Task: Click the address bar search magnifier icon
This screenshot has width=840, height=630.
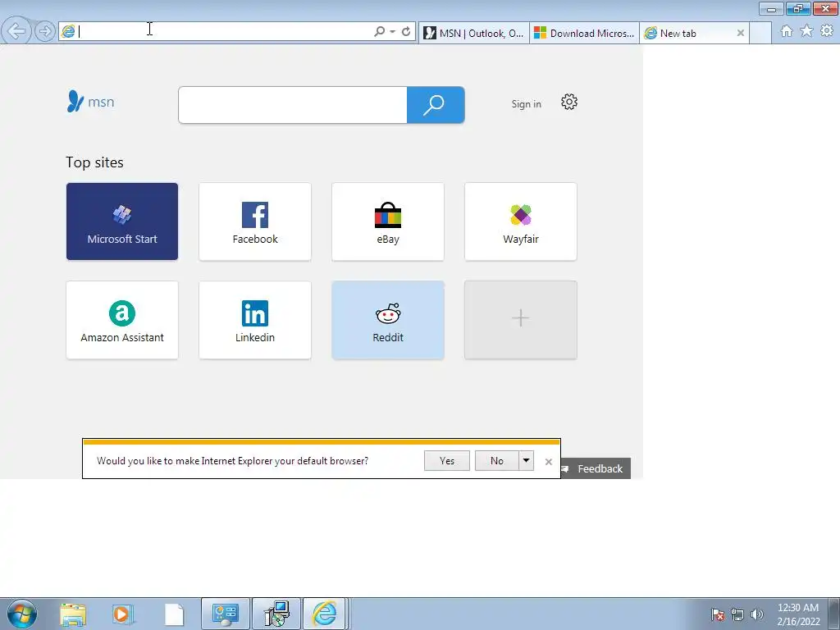Action: 379,32
